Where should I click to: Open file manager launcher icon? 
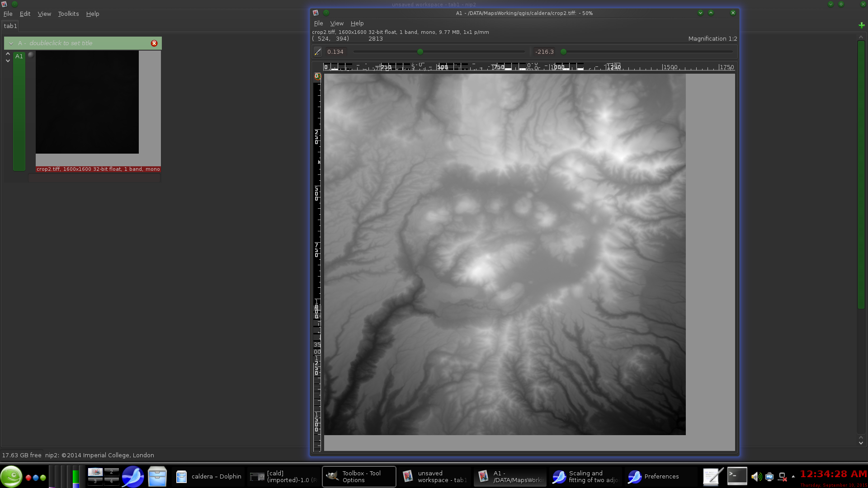(157, 476)
